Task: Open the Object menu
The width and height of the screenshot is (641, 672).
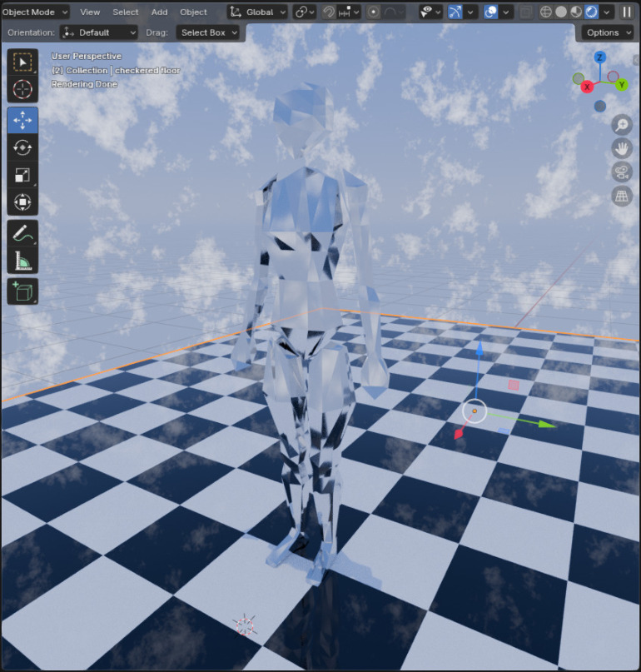Action: coord(193,12)
